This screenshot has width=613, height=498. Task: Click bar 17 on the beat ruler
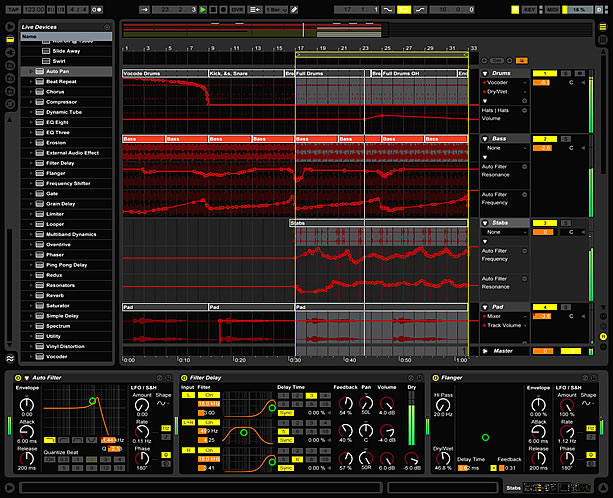tap(300, 48)
